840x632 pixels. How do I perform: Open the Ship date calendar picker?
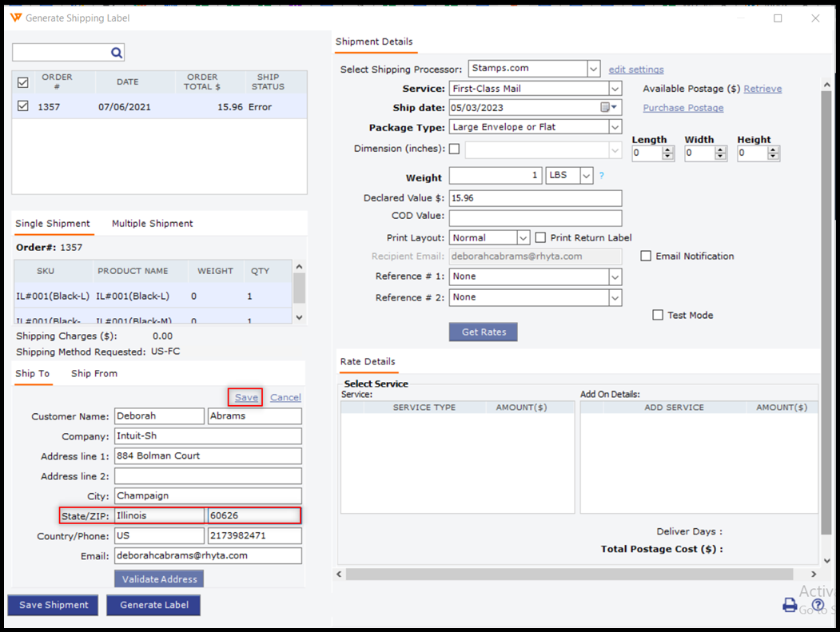[x=608, y=108]
